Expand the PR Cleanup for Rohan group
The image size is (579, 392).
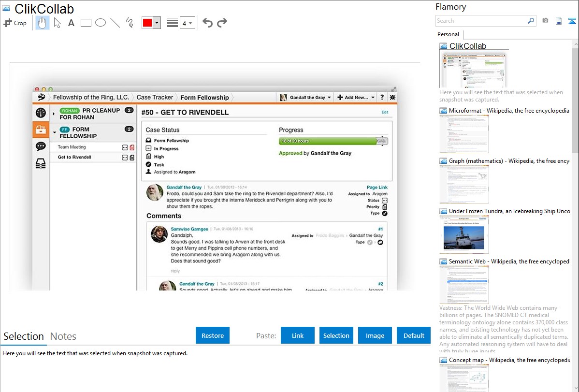tap(54, 114)
